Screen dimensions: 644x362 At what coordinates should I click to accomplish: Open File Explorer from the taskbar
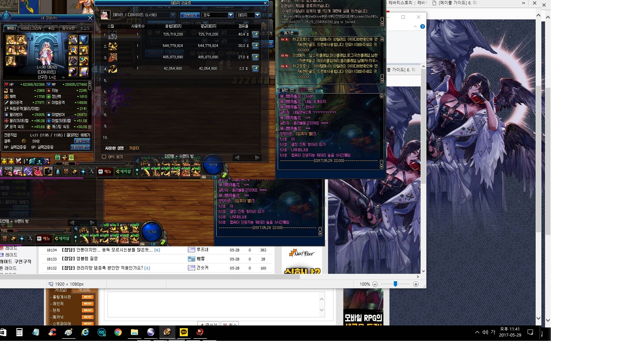click(134, 332)
